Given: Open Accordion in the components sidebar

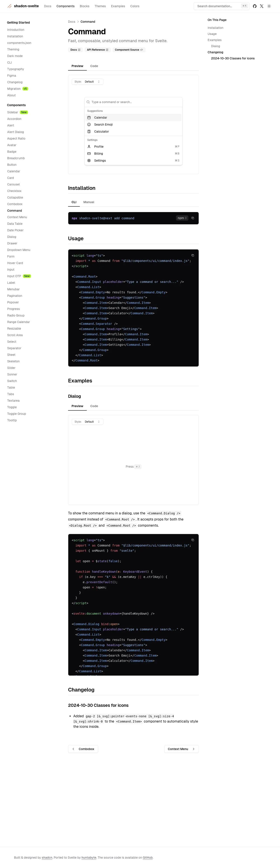Looking at the screenshot, I should coord(14,119).
